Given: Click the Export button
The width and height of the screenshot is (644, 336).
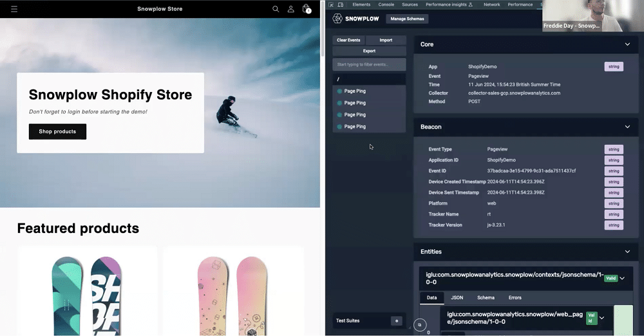Looking at the screenshot, I should pos(369,51).
